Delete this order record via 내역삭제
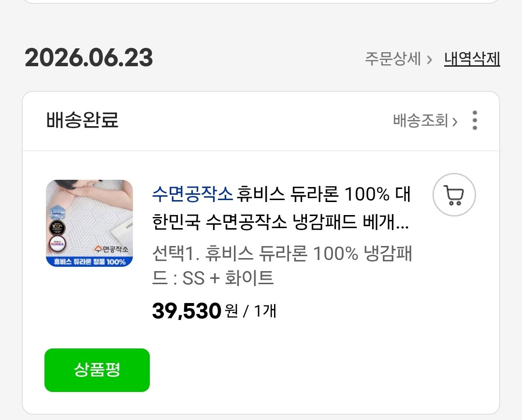The width and height of the screenshot is (522, 420). [x=472, y=59]
